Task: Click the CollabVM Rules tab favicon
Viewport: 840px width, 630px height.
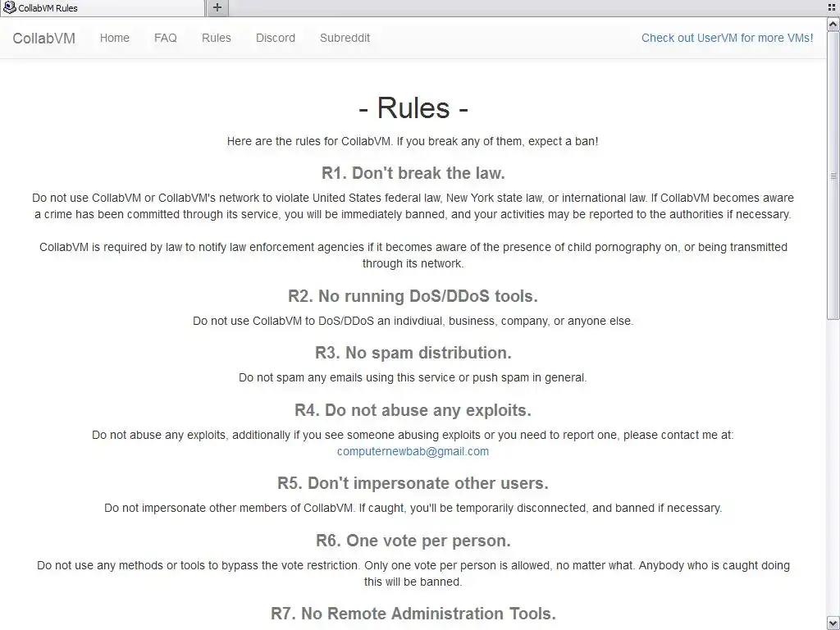Action: click(x=9, y=7)
